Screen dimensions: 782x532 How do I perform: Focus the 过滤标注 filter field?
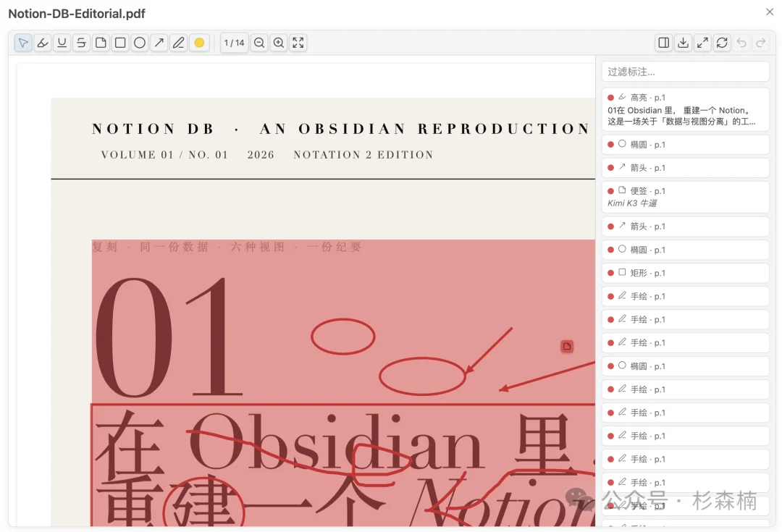[685, 72]
